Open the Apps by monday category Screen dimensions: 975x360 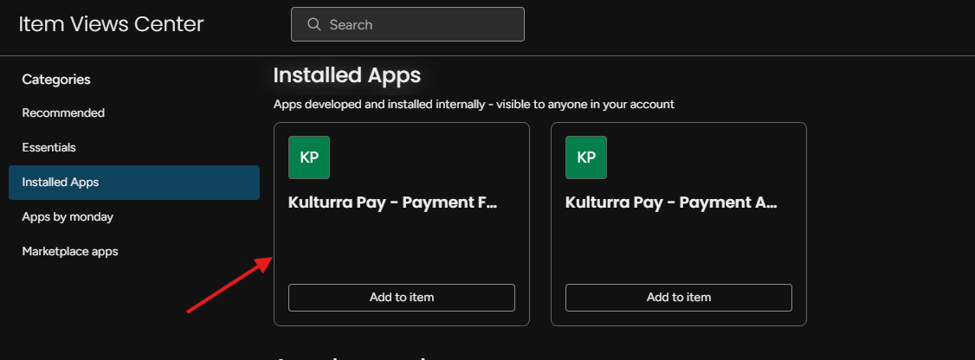(x=68, y=217)
